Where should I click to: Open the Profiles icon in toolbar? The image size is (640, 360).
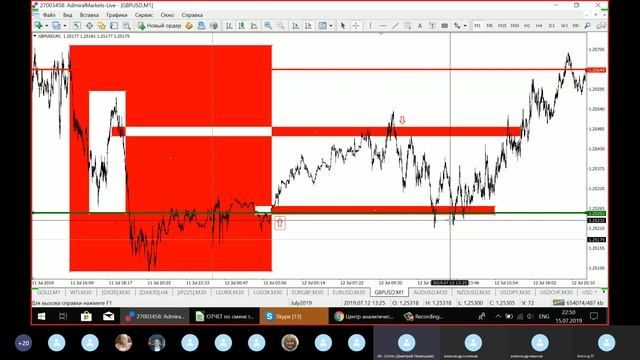[x=56, y=26]
